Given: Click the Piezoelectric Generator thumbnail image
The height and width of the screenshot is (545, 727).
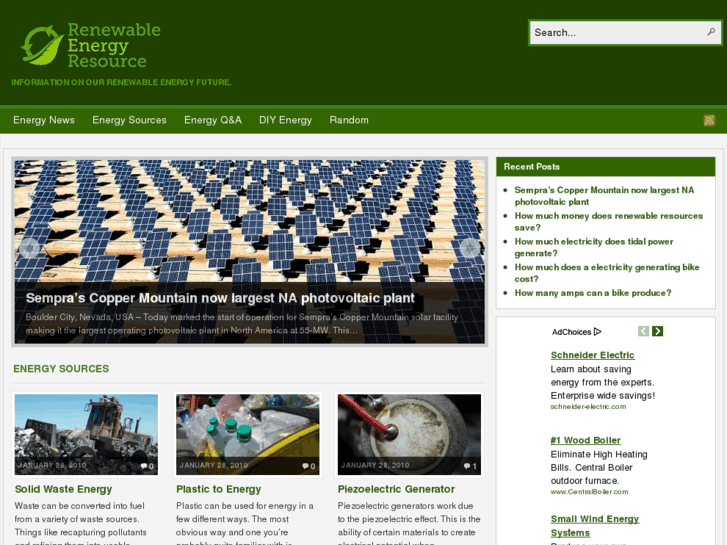Looking at the screenshot, I should tap(409, 434).
